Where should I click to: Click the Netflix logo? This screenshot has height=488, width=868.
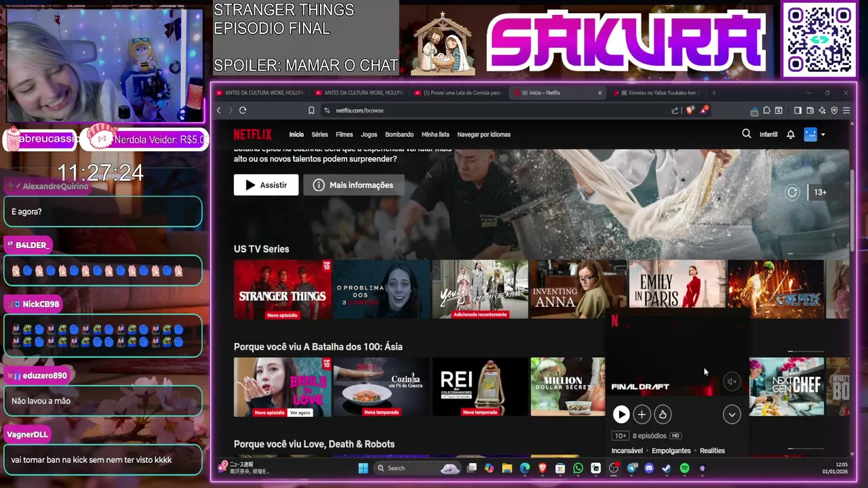(252, 134)
